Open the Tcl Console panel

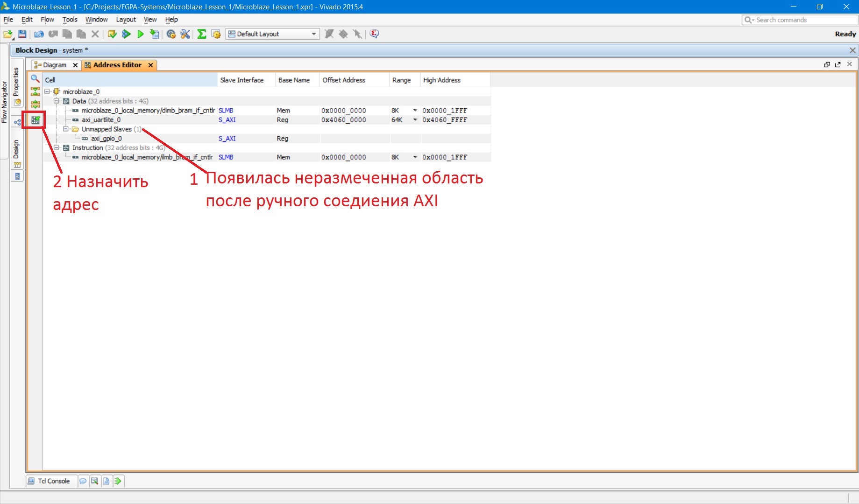coord(49,481)
